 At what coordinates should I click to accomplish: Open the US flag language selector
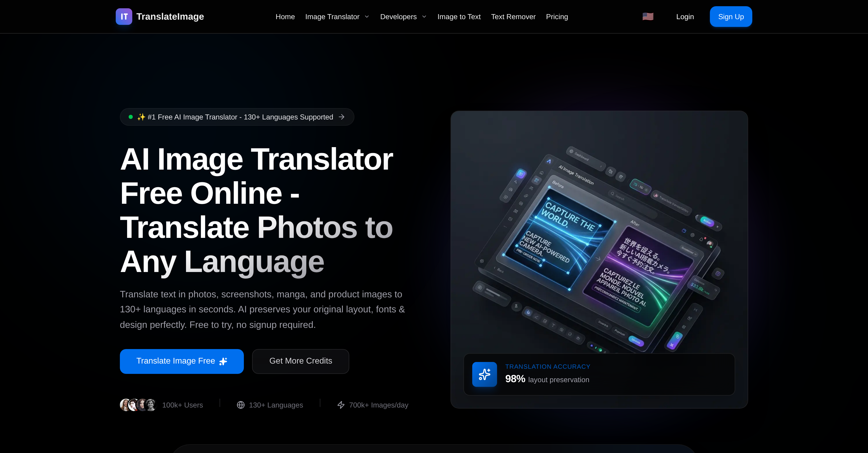click(648, 16)
